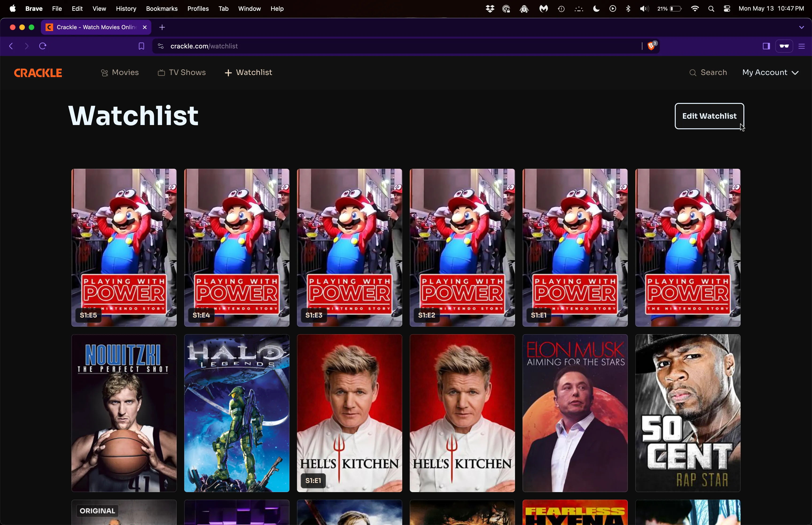Screen dimensions: 812x525
Task: Open the History menu
Action: (x=126, y=8)
